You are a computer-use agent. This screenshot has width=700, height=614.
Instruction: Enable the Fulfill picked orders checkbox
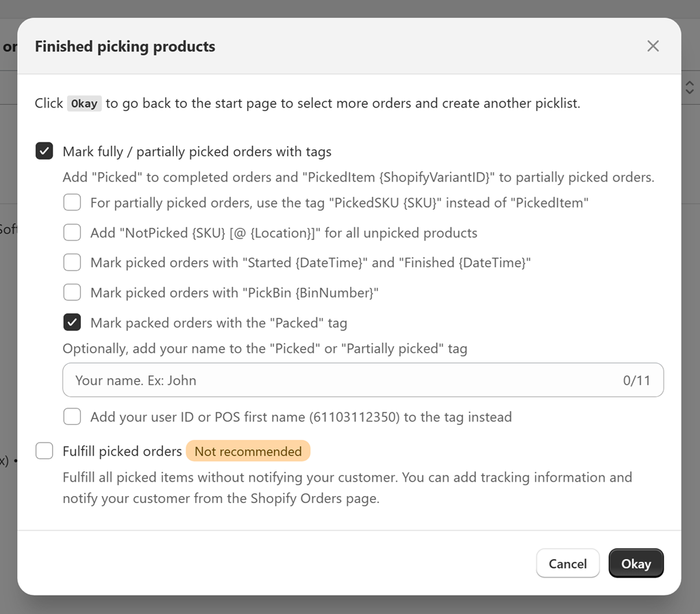45,451
